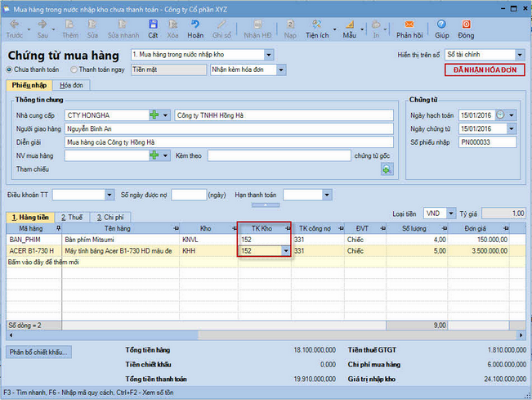Image resolution: width=532 pixels, height=400 pixels.
Task: Add a new supplier with green plus
Action: tap(154, 115)
